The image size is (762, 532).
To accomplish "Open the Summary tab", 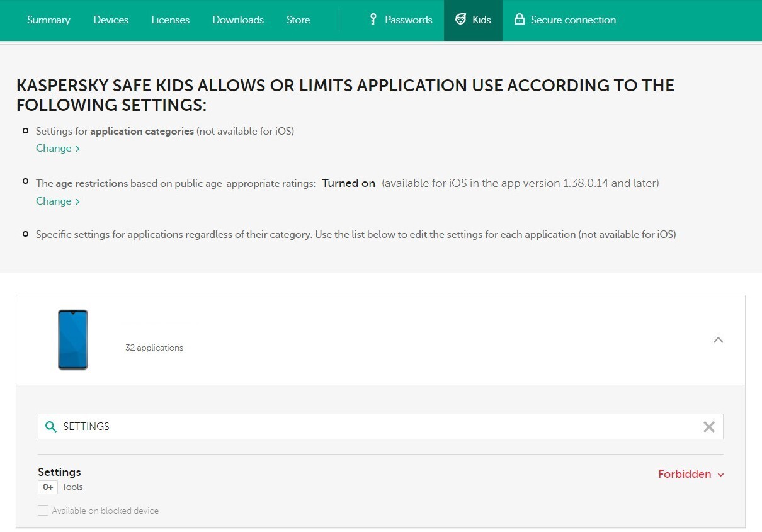I will point(48,20).
